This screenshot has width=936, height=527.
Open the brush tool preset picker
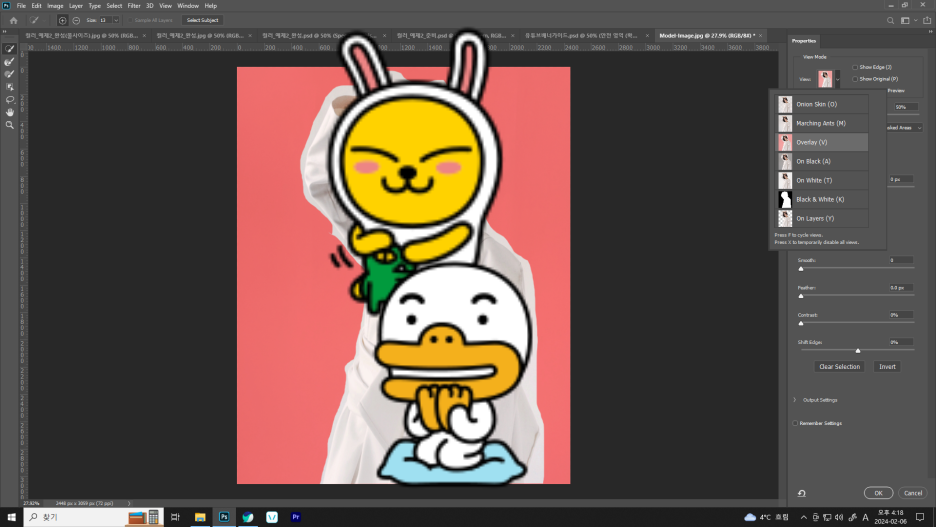point(36,20)
